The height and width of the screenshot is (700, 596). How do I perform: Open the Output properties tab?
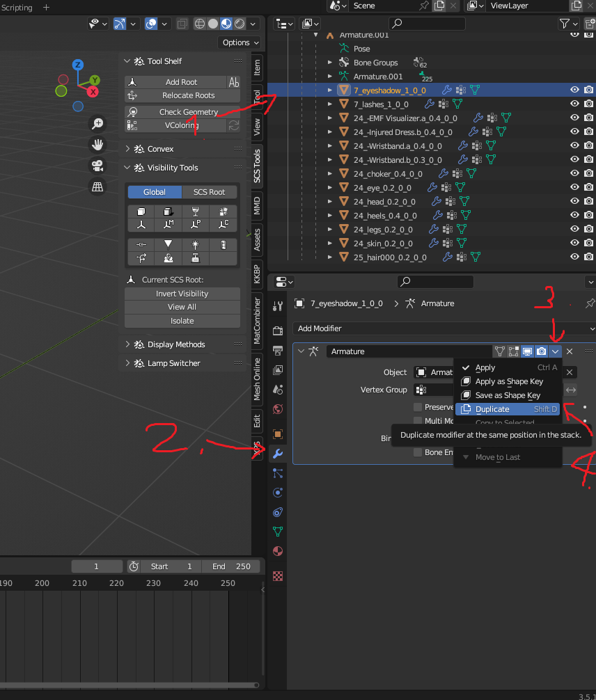coord(277,351)
